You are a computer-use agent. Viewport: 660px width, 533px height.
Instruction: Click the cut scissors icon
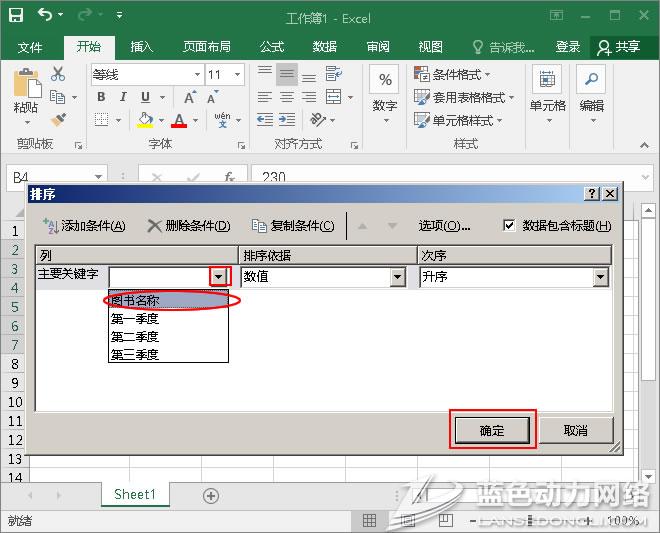coord(57,74)
